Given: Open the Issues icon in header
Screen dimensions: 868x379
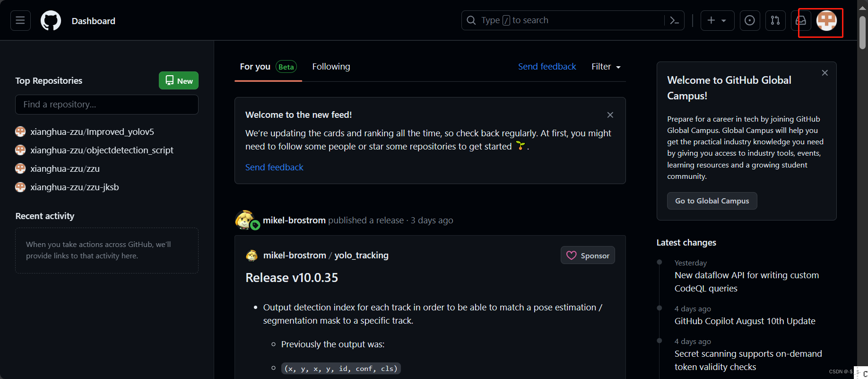Looking at the screenshot, I should point(750,20).
